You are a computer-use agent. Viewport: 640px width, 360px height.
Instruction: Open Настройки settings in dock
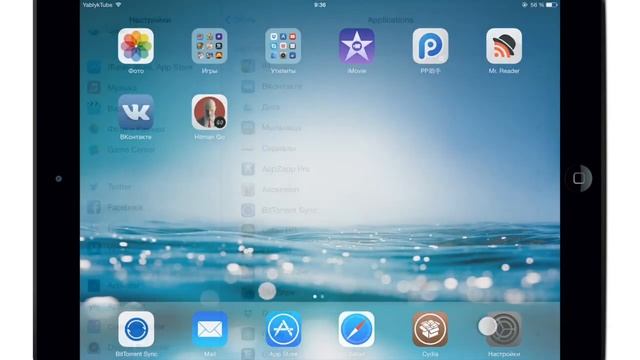[x=504, y=329]
